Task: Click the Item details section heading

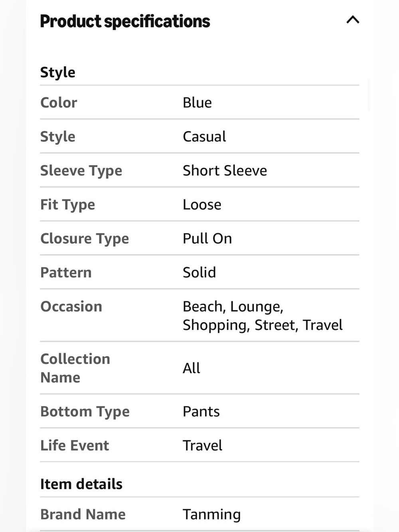Action: (81, 484)
